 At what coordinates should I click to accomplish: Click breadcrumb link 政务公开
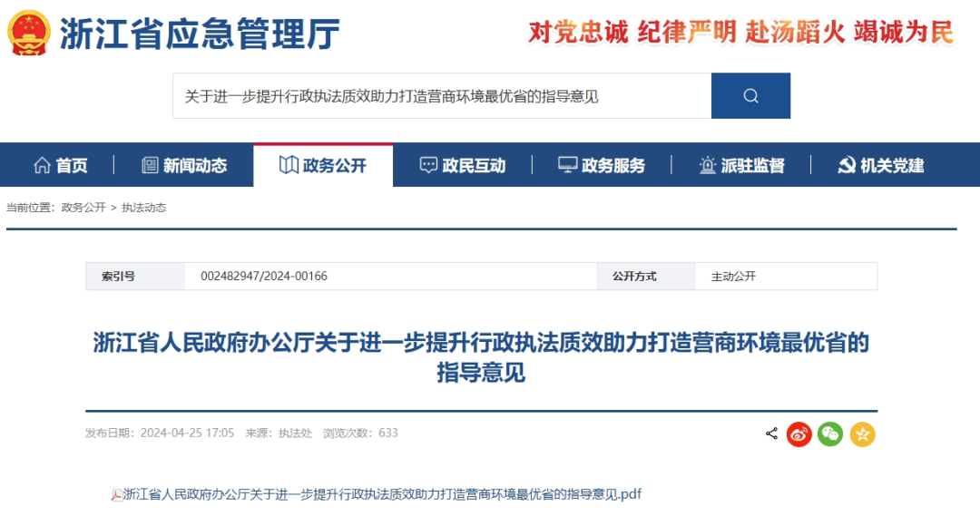pyautogui.click(x=83, y=208)
